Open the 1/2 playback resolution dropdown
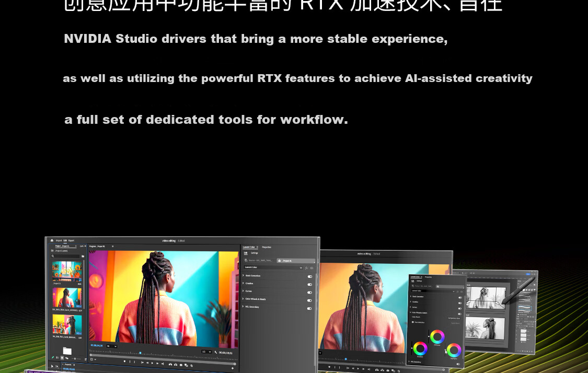Screen dimensions: 588x373 [206, 352]
